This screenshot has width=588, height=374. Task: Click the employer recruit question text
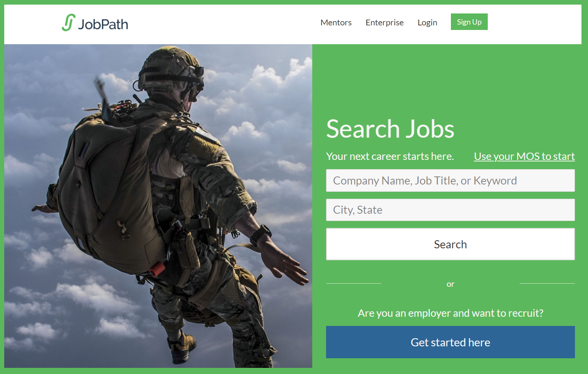450,313
